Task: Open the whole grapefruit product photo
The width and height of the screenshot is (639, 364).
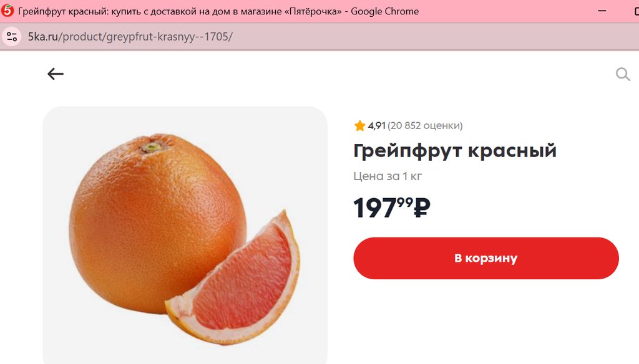Action: (x=158, y=223)
